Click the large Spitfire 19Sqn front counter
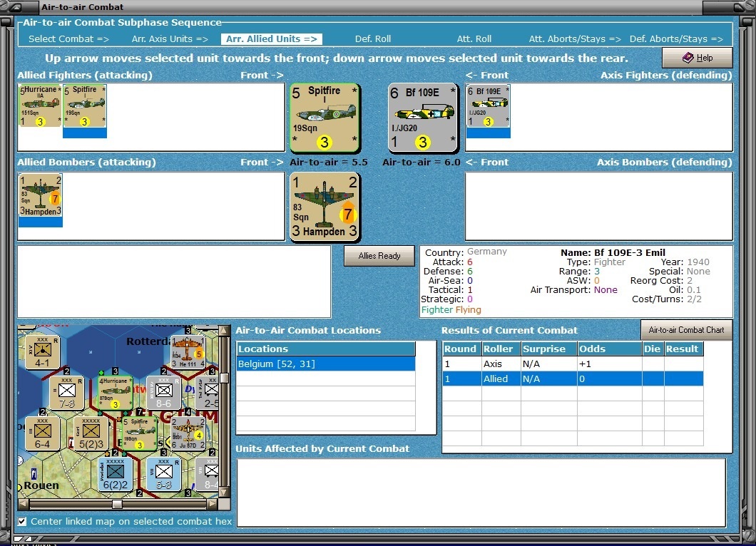756x546 pixels. point(325,118)
